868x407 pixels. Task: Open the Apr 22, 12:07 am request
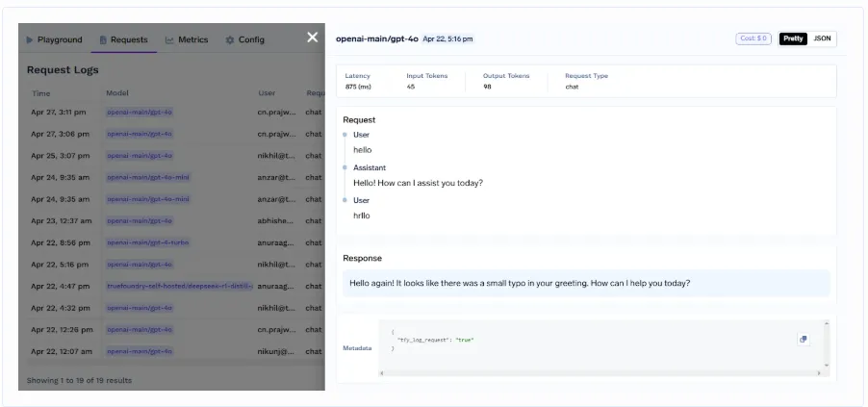171,351
